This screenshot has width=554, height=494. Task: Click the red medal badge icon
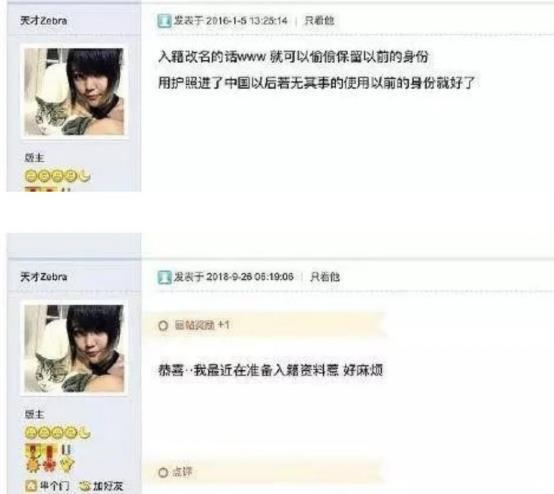click(x=50, y=459)
